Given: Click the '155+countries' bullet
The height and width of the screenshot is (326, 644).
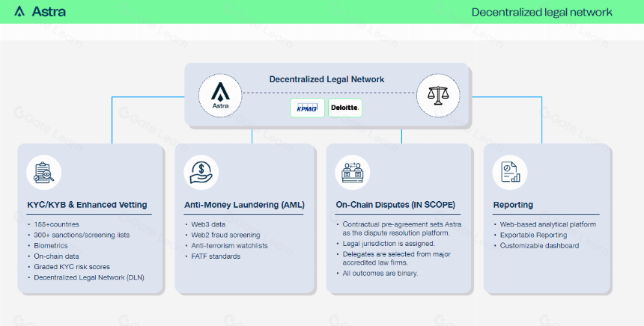Looking at the screenshot, I should coord(56,224).
